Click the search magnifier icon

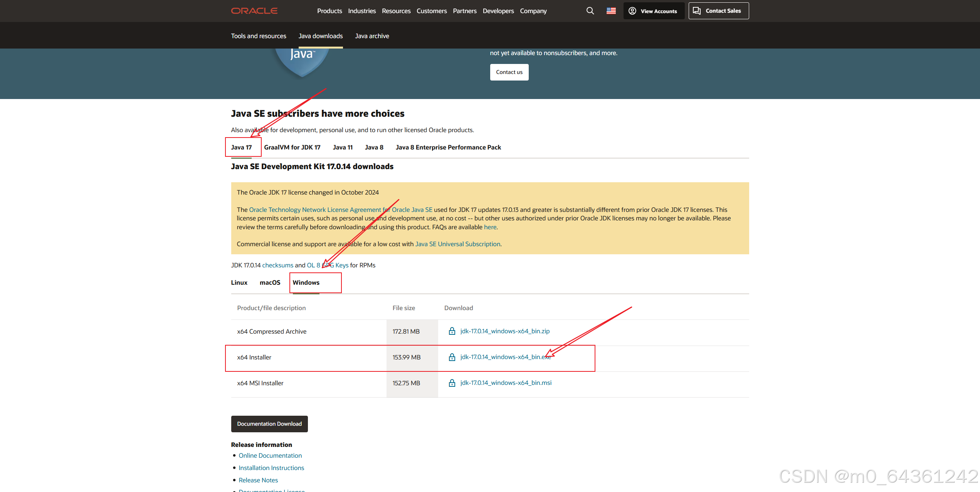pos(590,11)
